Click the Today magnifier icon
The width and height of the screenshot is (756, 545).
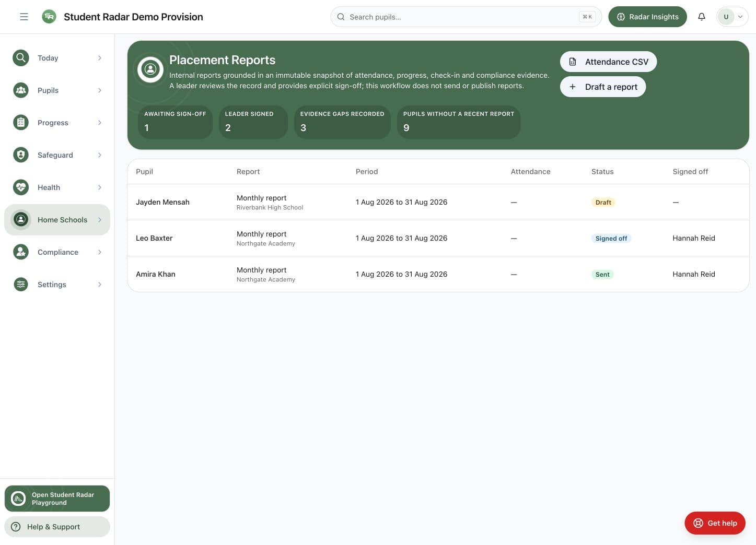[21, 58]
